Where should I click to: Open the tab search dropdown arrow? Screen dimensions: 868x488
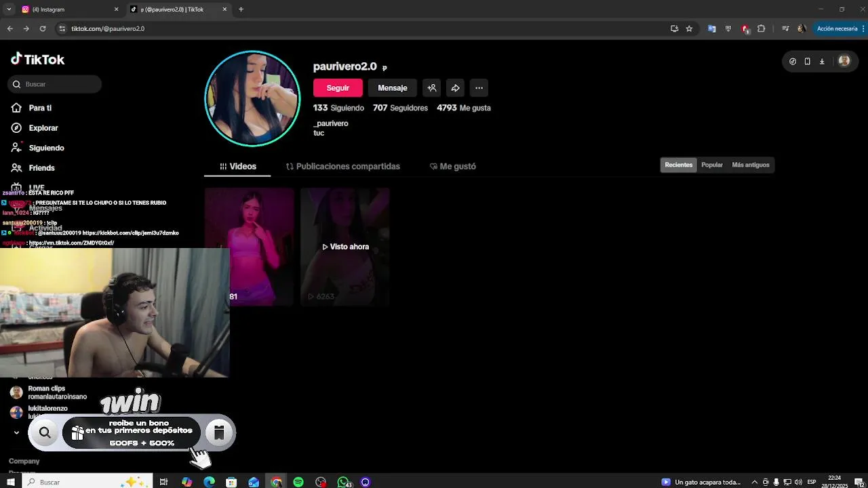click(9, 9)
